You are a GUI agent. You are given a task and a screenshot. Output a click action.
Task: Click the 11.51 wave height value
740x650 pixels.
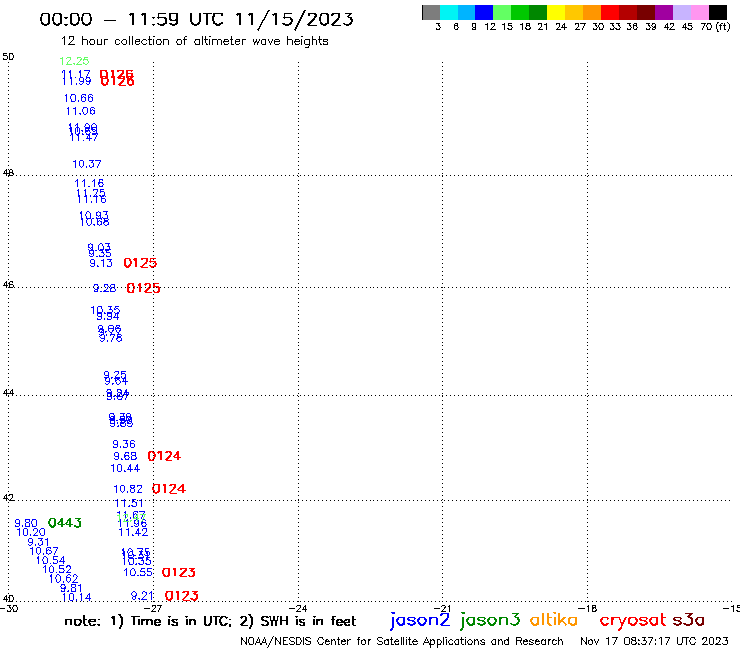(129, 503)
